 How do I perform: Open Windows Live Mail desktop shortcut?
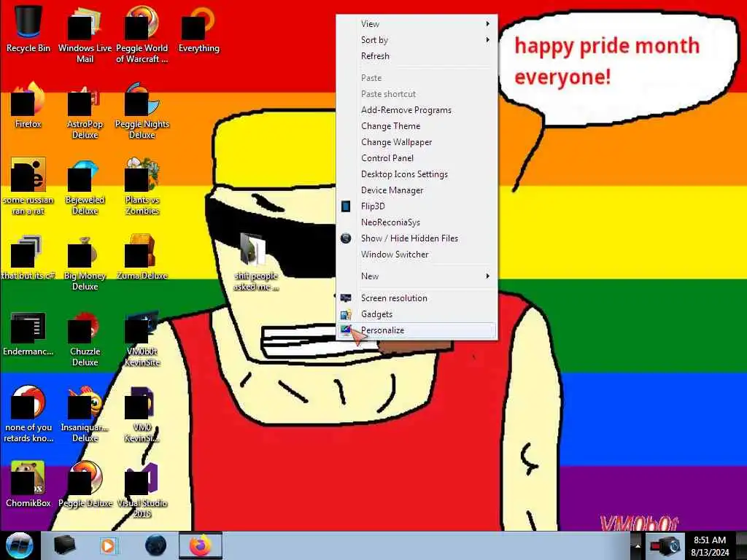click(85, 34)
